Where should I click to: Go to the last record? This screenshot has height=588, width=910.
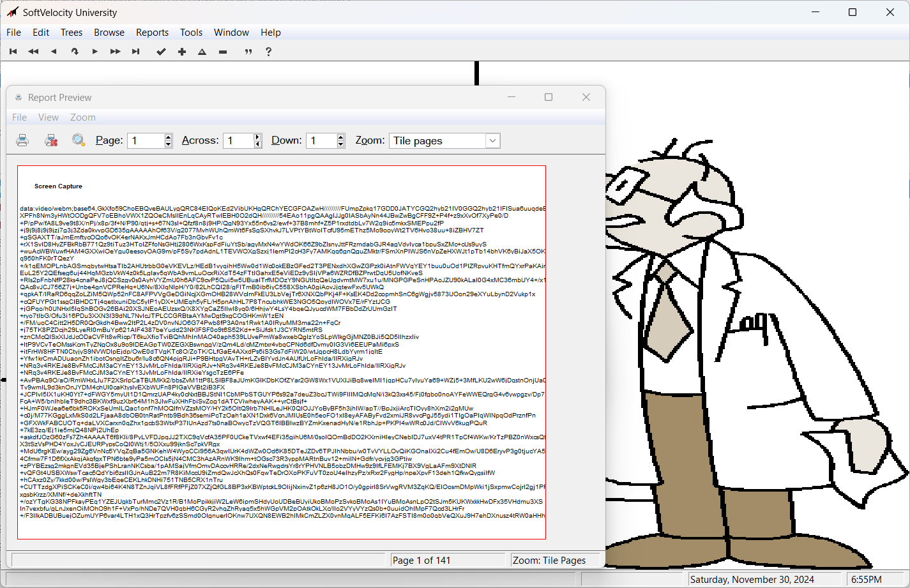135,52
